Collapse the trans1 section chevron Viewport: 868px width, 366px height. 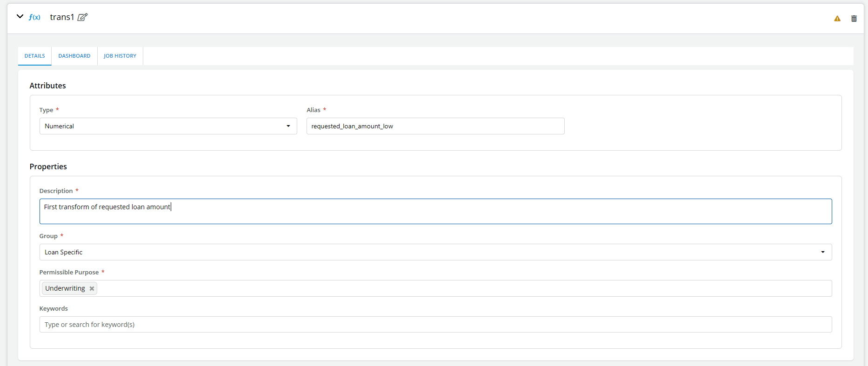(x=20, y=17)
